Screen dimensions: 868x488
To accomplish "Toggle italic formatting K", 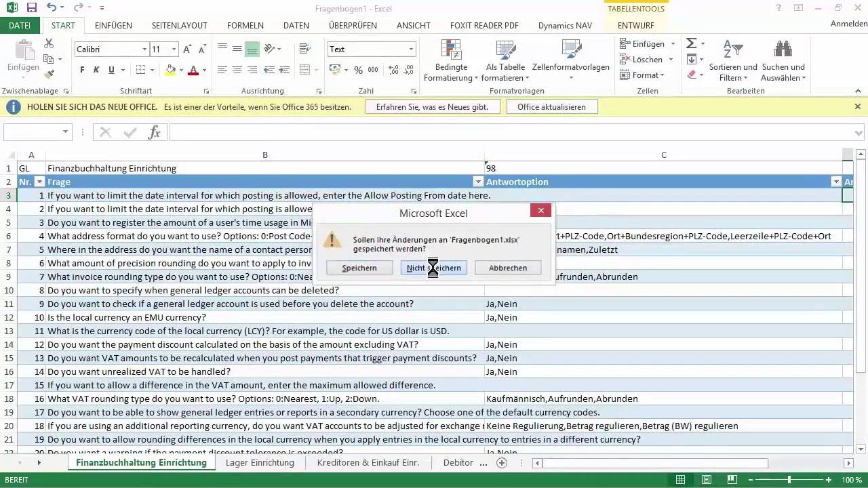I will click(x=96, y=70).
